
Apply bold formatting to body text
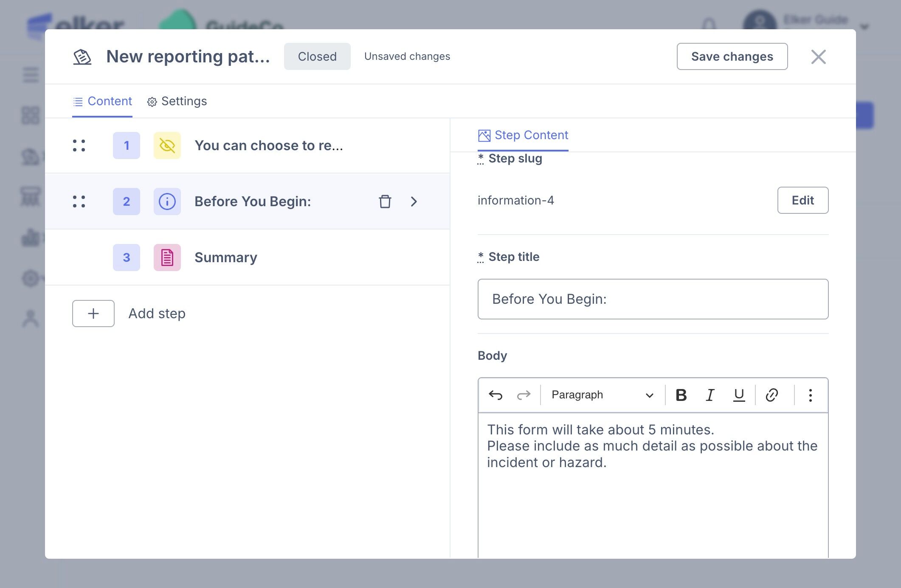(x=681, y=395)
